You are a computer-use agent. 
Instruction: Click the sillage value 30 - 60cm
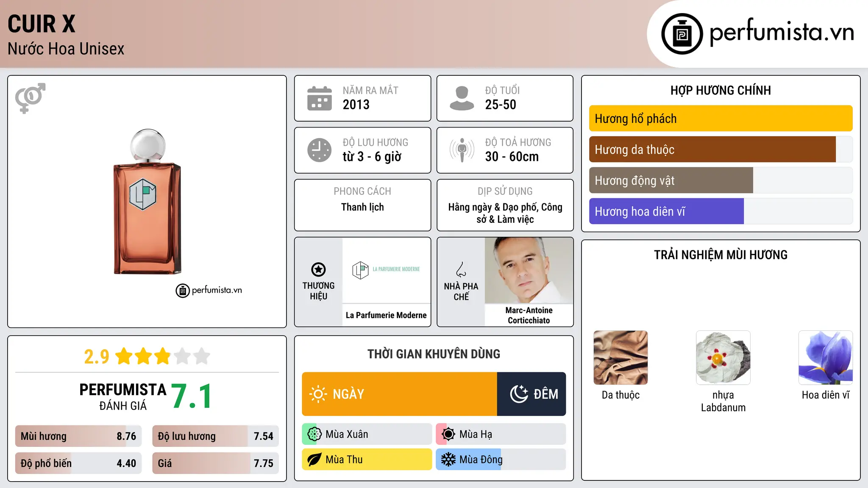pyautogui.click(x=512, y=157)
